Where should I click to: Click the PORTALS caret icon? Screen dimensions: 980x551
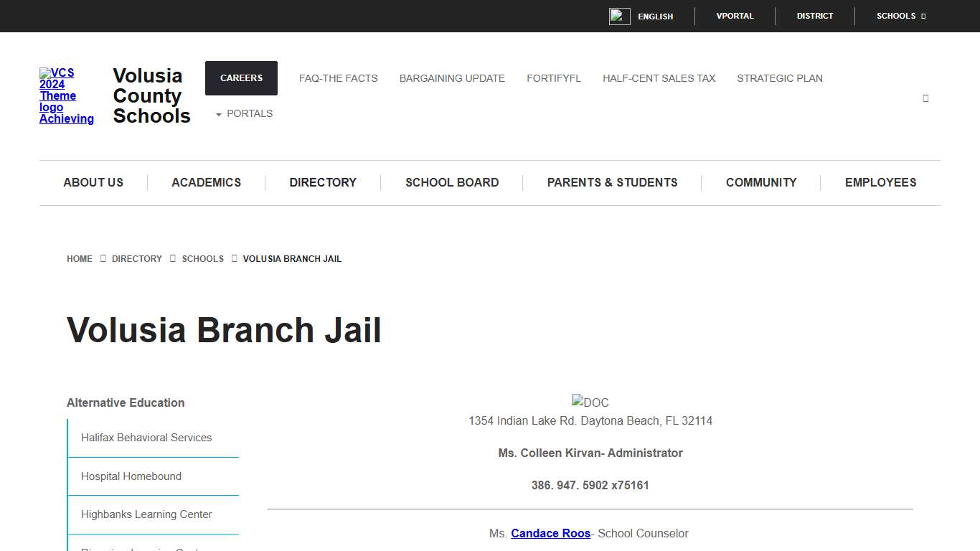(218, 113)
